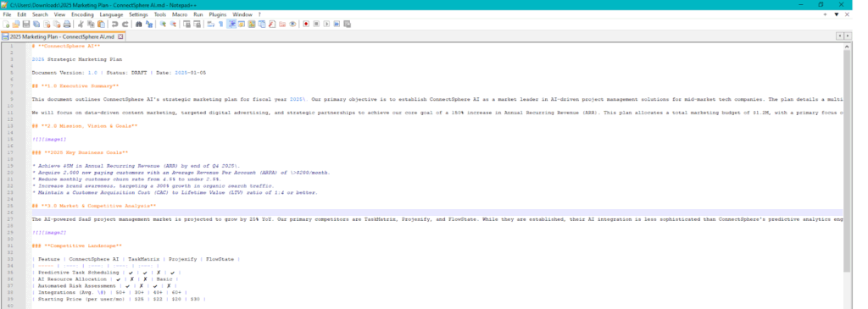Viewport: 868px width, 309px height.
Task: Paste clipboard with the Paste icon
Action: (102, 25)
